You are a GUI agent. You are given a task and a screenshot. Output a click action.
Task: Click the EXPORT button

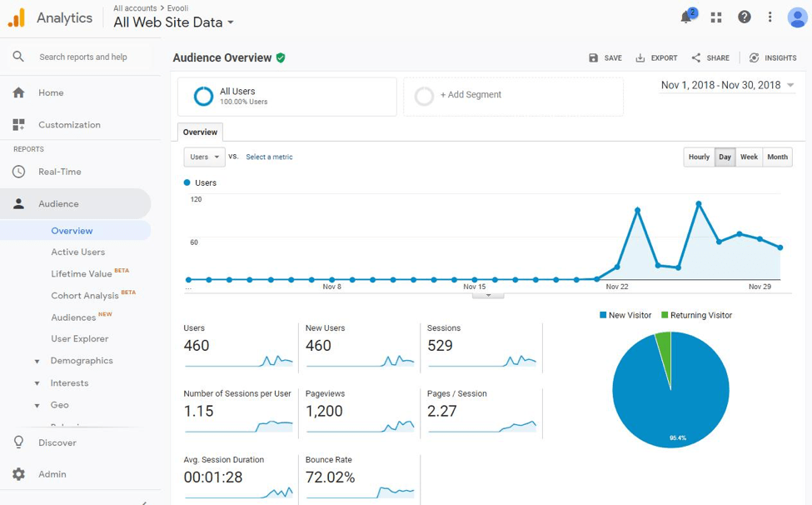[656, 58]
